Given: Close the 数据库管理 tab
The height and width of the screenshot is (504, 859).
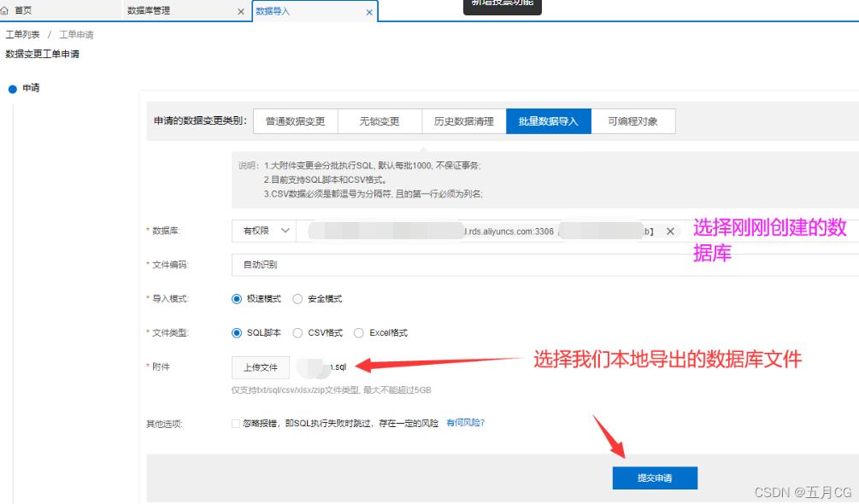Looking at the screenshot, I should tap(240, 11).
